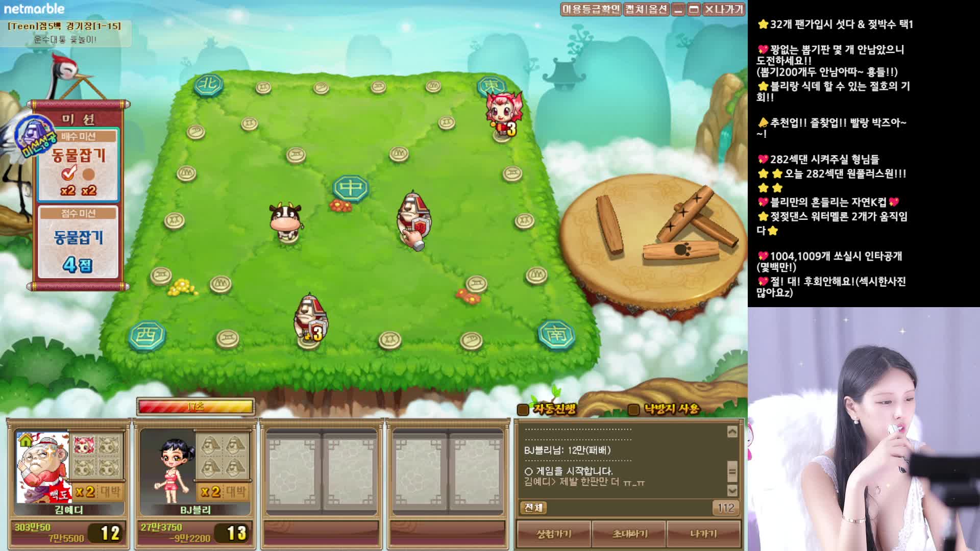Click the chat line 'BJ블리님: 12만(패배)'

pyautogui.click(x=567, y=450)
